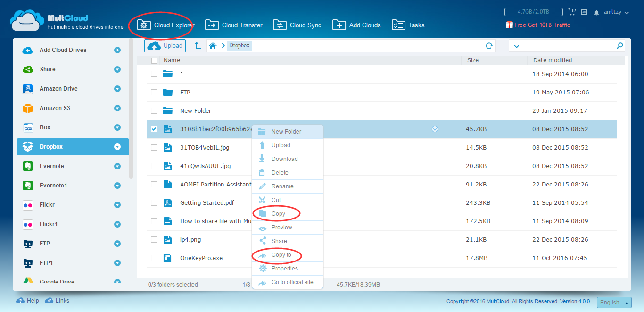
Task: Choose Rename from the context menu
Action: (x=288, y=186)
